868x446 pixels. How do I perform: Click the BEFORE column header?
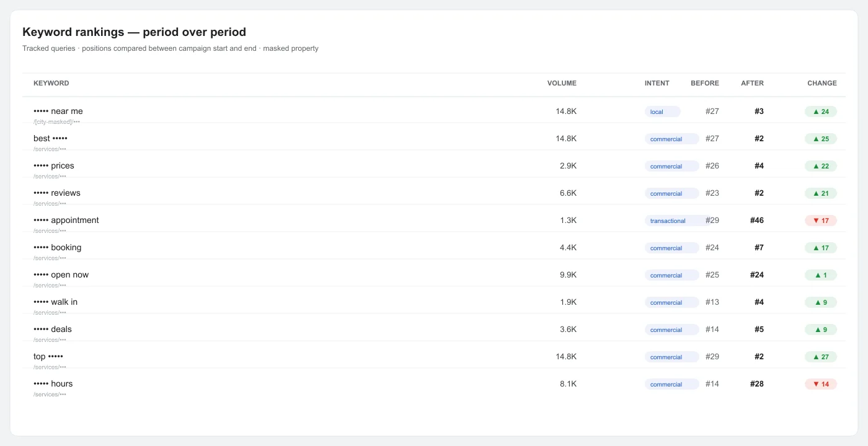pyautogui.click(x=705, y=83)
